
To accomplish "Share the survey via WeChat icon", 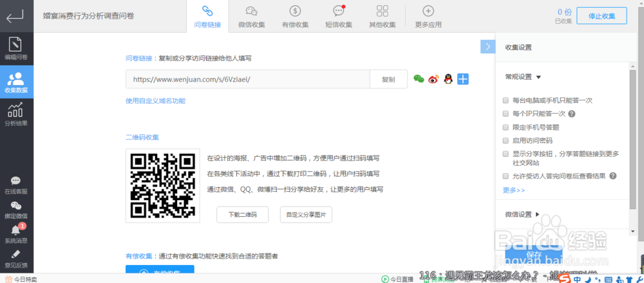I will tap(419, 78).
